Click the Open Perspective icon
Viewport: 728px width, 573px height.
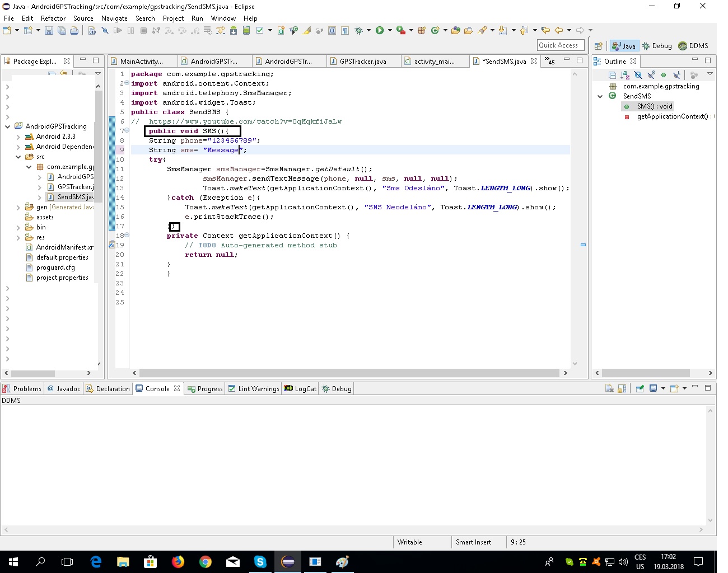598,46
